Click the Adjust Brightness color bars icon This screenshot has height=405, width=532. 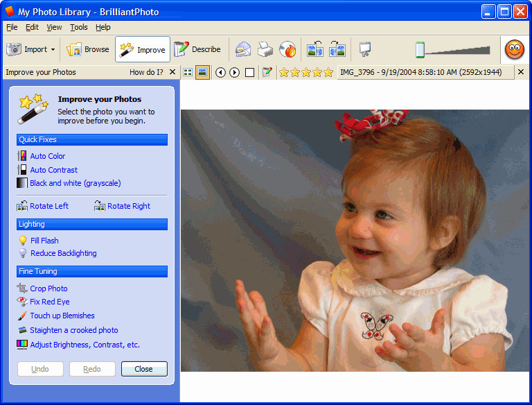[x=22, y=345]
